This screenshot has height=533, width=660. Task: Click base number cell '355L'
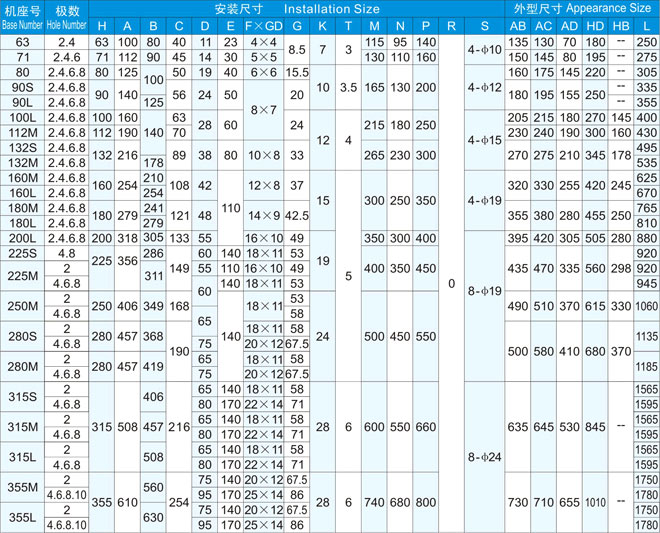pyautogui.click(x=22, y=517)
